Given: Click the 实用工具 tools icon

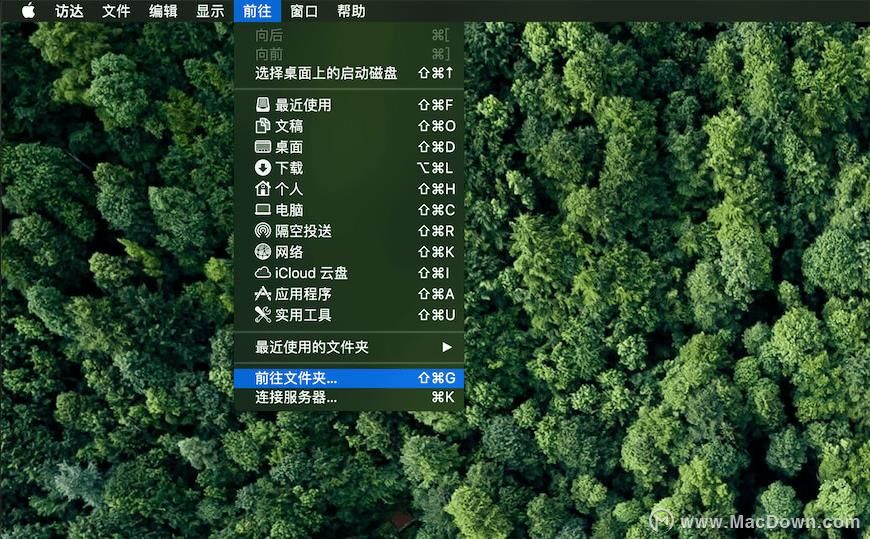Looking at the screenshot, I should [262, 315].
